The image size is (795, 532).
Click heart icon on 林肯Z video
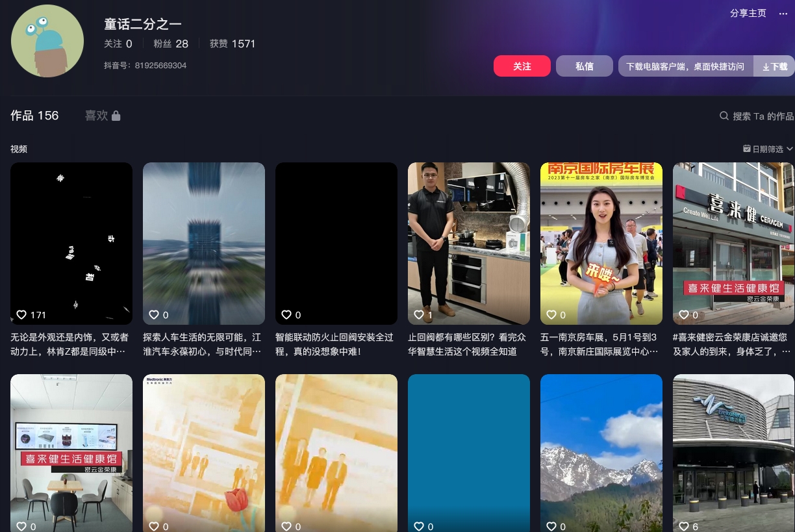tap(21, 314)
